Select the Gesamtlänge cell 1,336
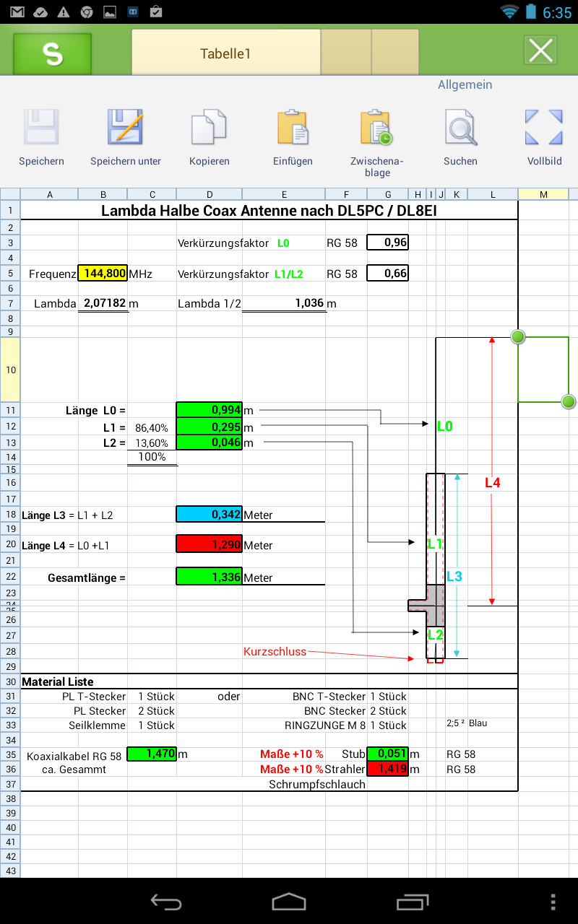This screenshot has width=578, height=924. [209, 577]
